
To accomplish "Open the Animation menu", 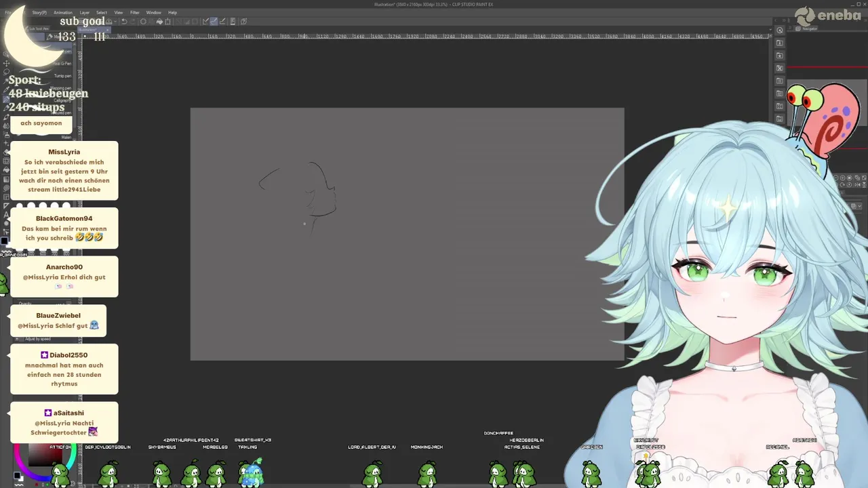I will click(63, 12).
